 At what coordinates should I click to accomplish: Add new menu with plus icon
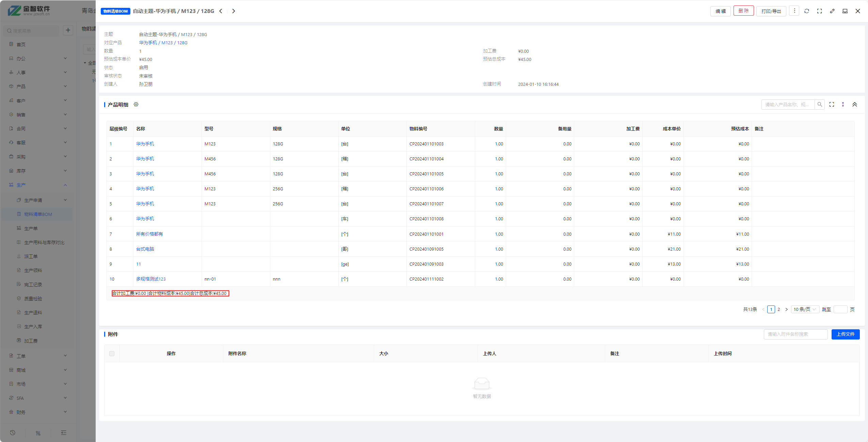tap(68, 30)
